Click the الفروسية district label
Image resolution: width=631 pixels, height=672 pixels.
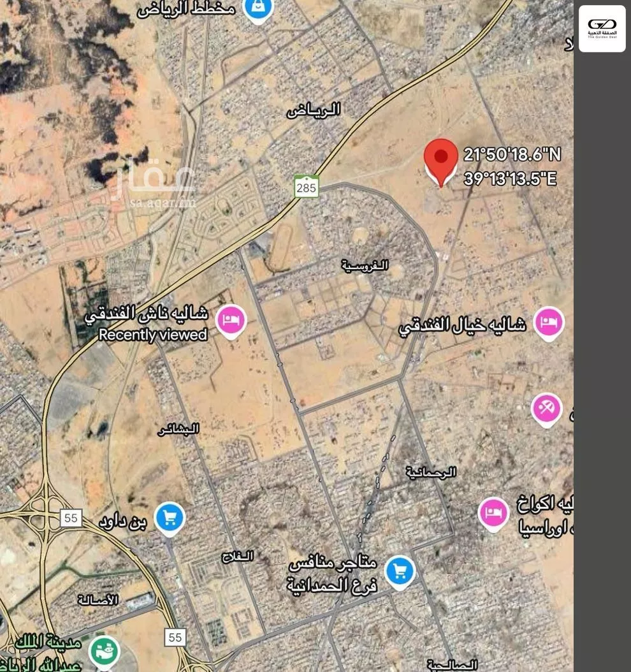(x=365, y=265)
